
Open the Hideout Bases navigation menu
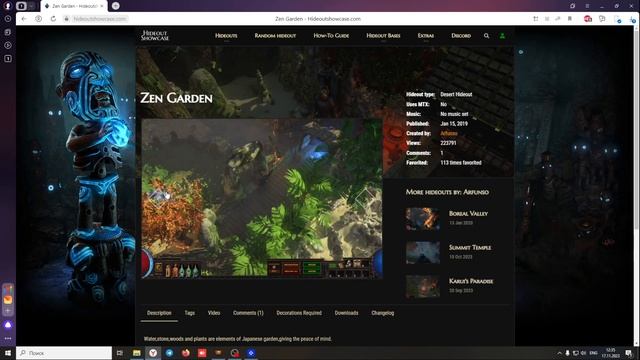click(383, 36)
